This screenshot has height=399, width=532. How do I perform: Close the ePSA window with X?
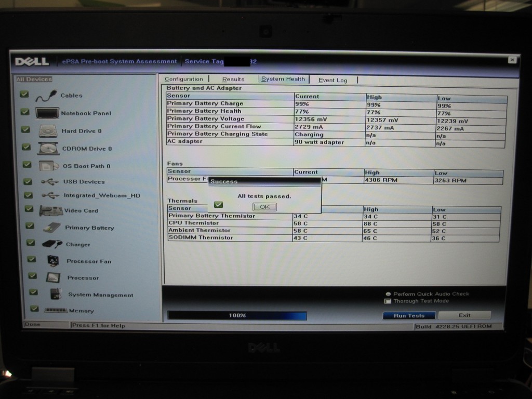pyautogui.click(x=512, y=60)
